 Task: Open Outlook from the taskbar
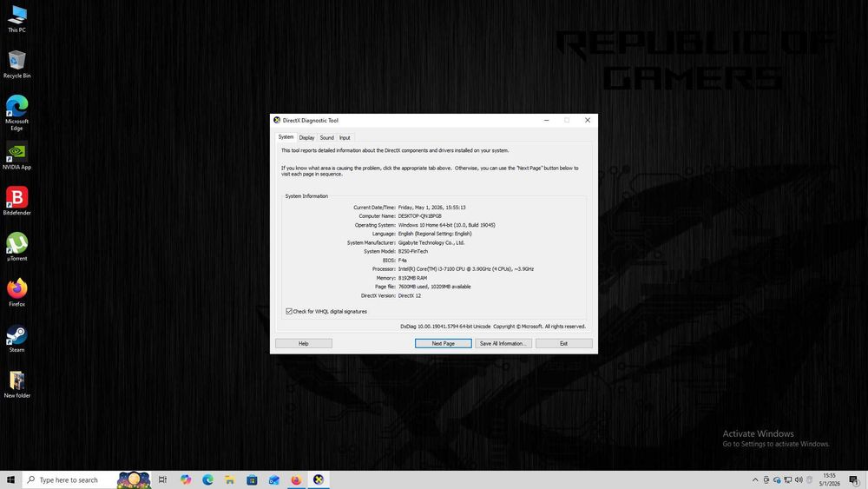click(274, 479)
